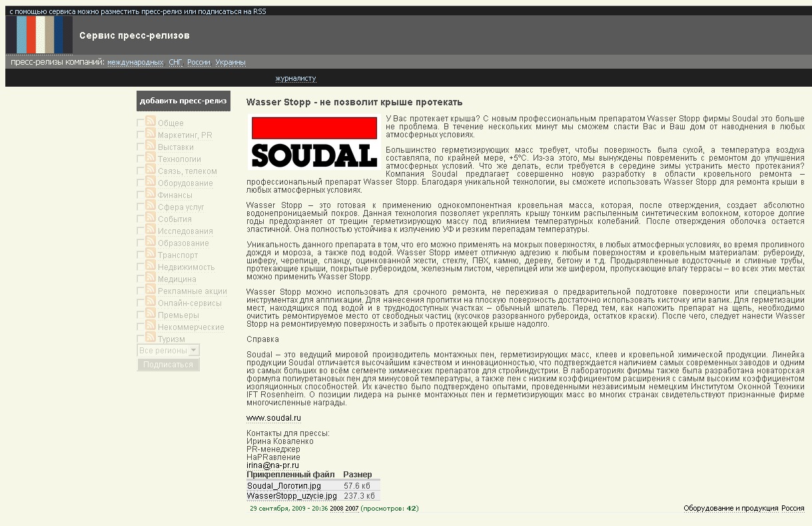The image size is (812, 526).
Task: Open России press releases link
Action: point(199,63)
